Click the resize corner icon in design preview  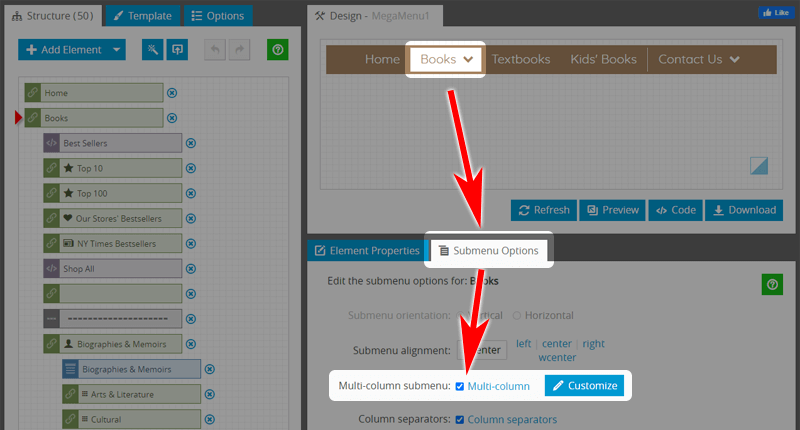pos(758,166)
